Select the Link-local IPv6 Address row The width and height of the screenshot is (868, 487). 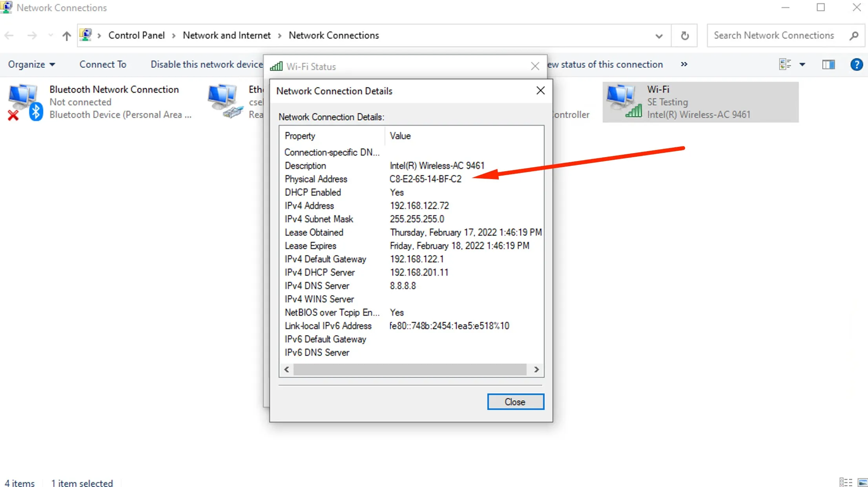411,326
